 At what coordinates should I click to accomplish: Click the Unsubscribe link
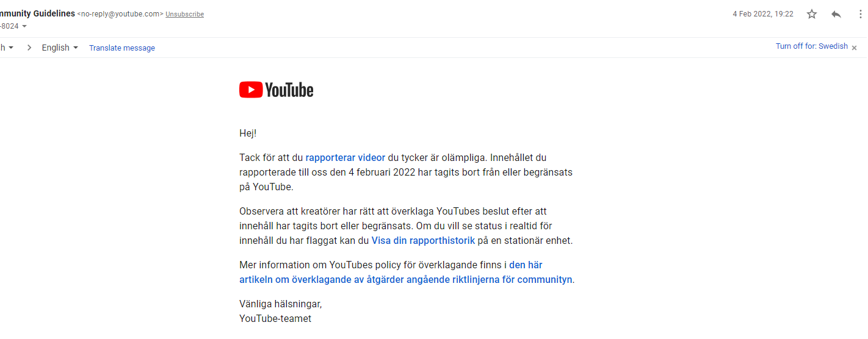pos(185,14)
